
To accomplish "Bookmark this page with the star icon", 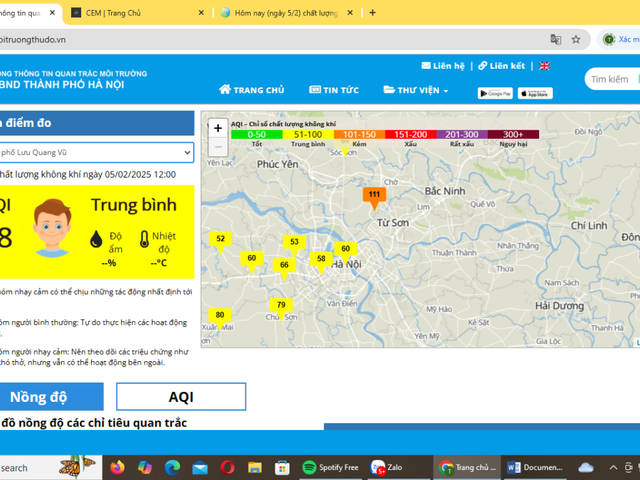I will click(x=576, y=39).
